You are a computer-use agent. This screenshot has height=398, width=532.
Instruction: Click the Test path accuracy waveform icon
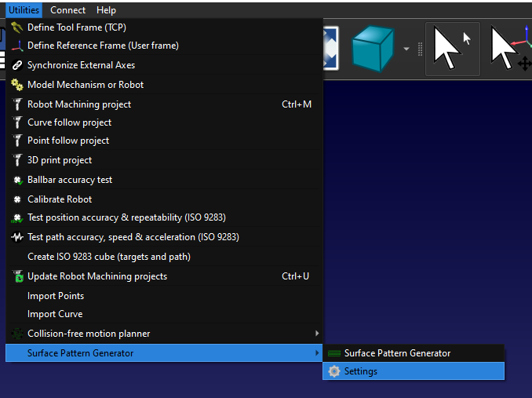click(17, 237)
